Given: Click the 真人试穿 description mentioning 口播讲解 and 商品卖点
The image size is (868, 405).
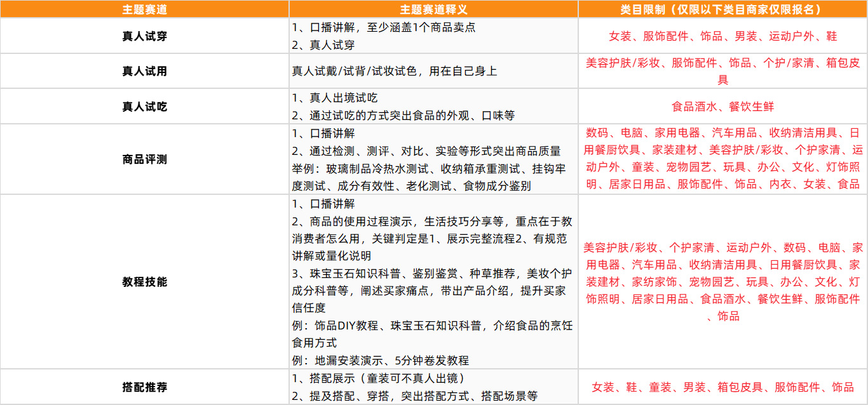Looking at the screenshot, I should point(433,36).
